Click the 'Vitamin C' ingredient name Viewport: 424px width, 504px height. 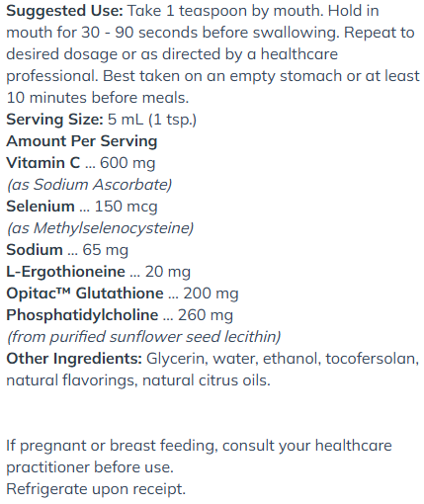click(43, 163)
